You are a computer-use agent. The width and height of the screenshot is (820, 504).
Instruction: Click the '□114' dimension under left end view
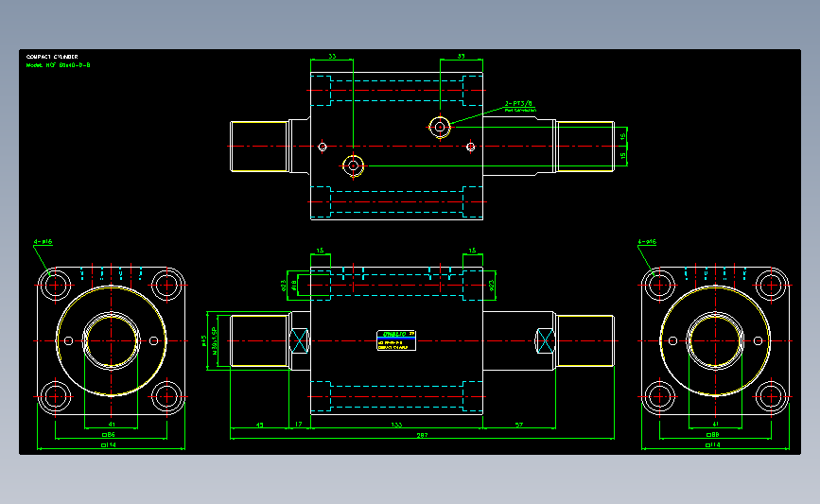pyautogui.click(x=109, y=445)
